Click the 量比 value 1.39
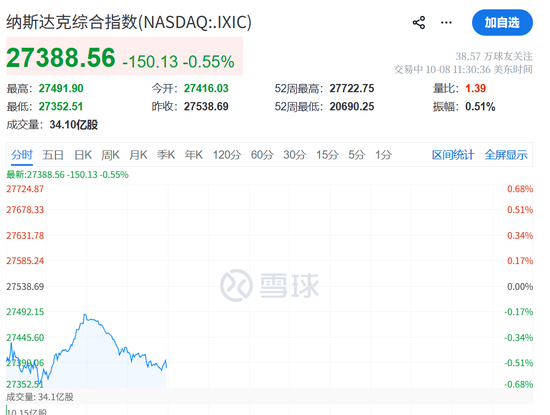This screenshot has width=550, height=415. pos(475,88)
